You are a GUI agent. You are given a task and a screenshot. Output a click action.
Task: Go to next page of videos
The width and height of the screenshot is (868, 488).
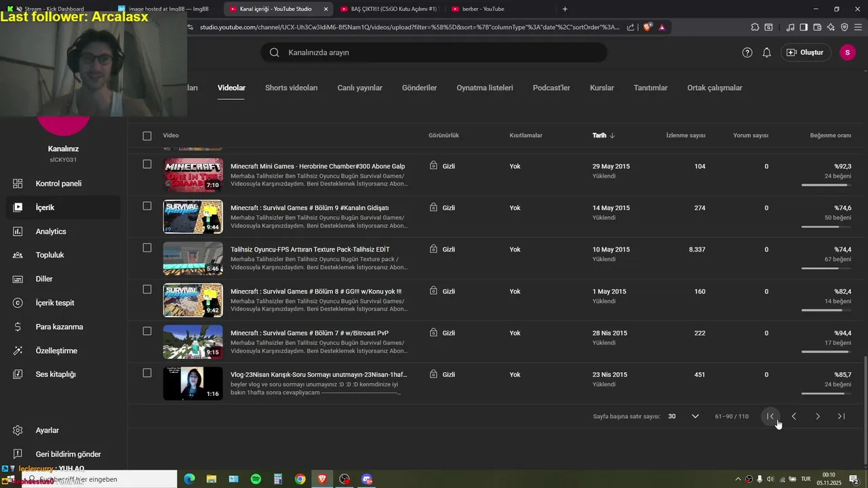[x=818, y=416]
